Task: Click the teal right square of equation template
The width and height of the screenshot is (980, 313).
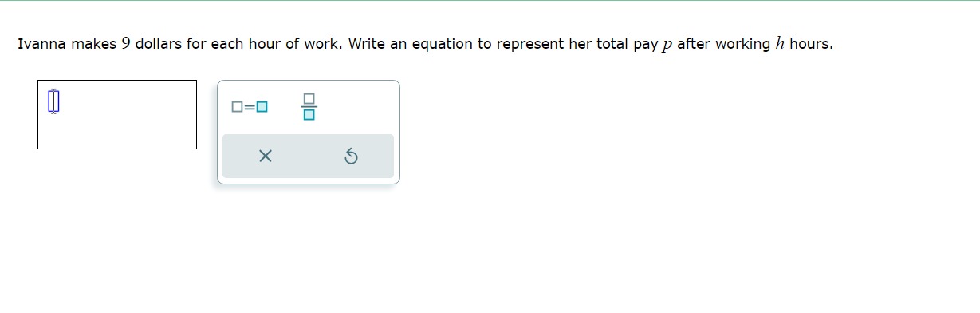Action: (x=262, y=106)
